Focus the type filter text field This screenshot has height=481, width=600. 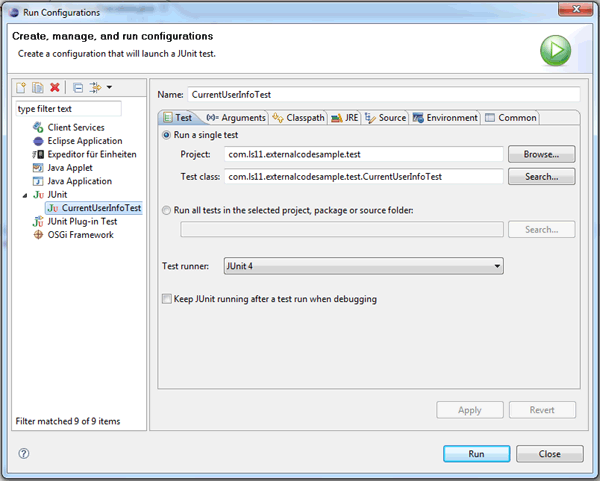69,109
